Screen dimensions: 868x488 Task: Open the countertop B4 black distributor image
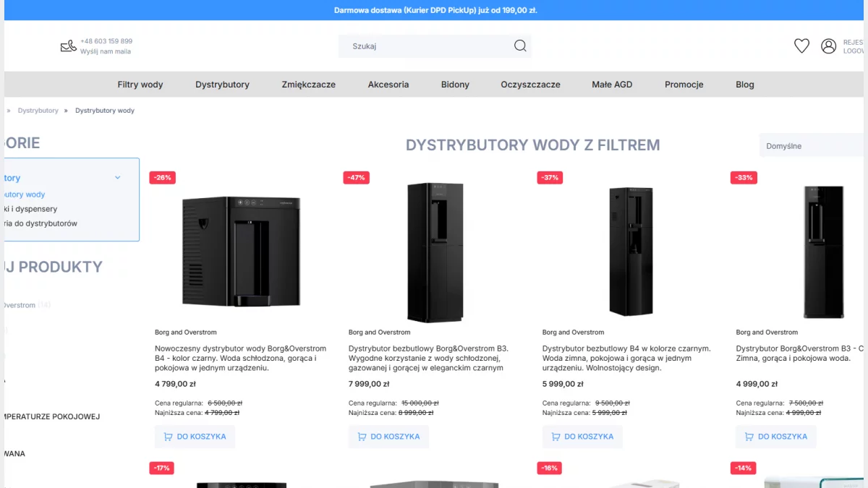click(x=241, y=252)
